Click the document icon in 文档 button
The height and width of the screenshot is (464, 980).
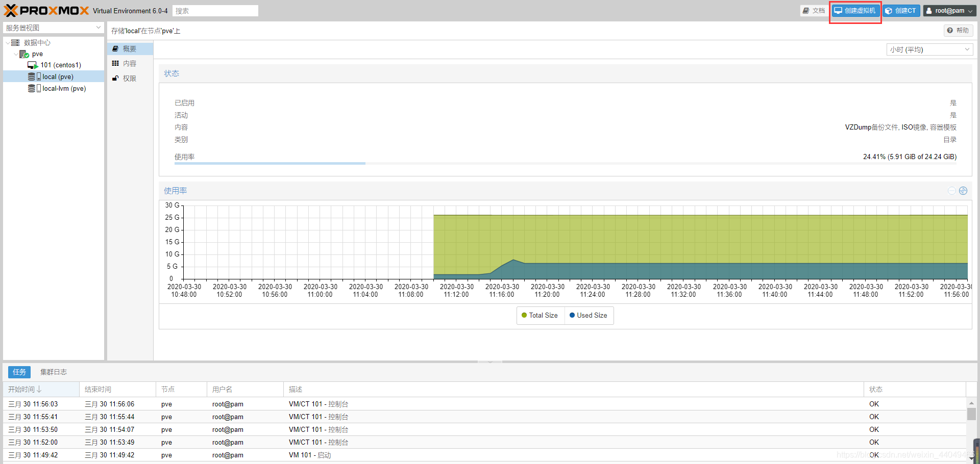pyautogui.click(x=806, y=11)
